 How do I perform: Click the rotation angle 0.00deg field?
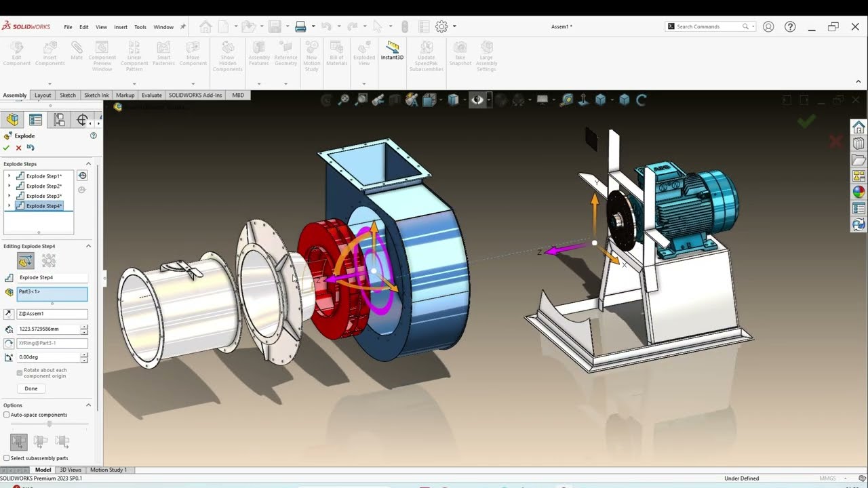[48, 357]
